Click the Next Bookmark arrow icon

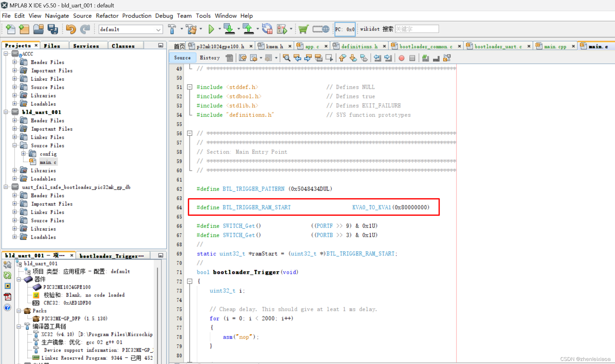tap(353, 58)
